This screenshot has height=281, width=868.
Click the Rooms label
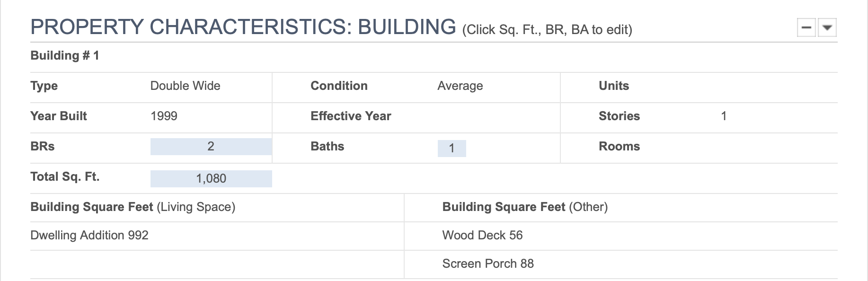click(619, 147)
